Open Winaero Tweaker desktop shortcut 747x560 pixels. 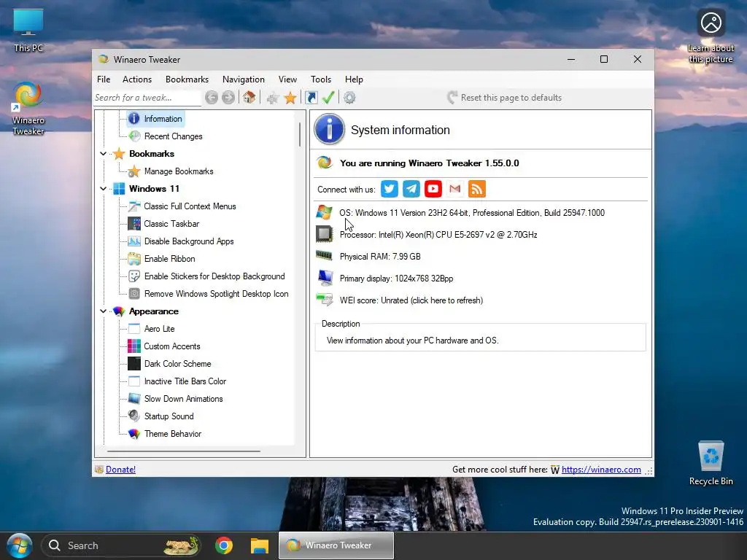pyautogui.click(x=28, y=109)
